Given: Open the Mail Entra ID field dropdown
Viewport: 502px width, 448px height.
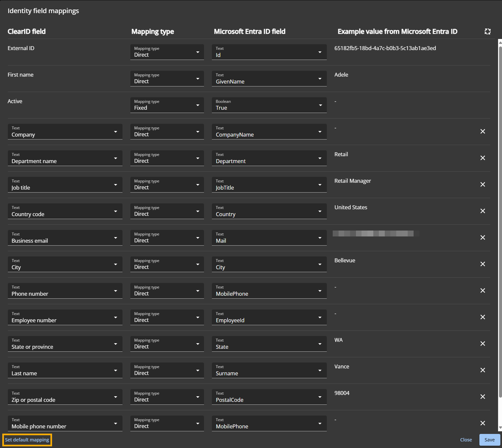Looking at the screenshot, I should (x=269, y=238).
